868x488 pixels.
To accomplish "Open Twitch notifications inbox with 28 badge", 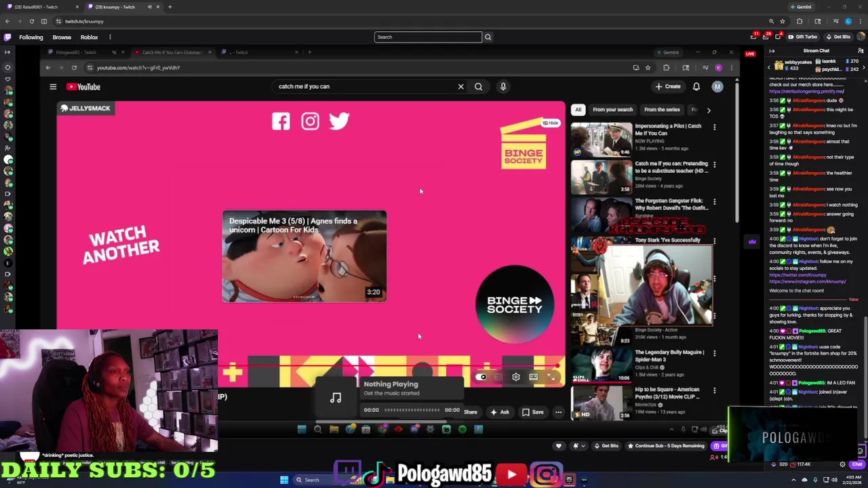I will 766,37.
